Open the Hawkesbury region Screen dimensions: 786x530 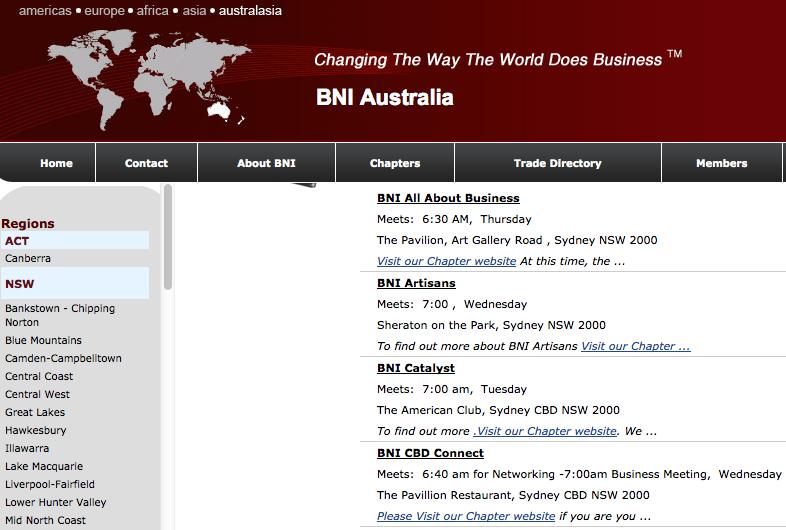point(36,430)
